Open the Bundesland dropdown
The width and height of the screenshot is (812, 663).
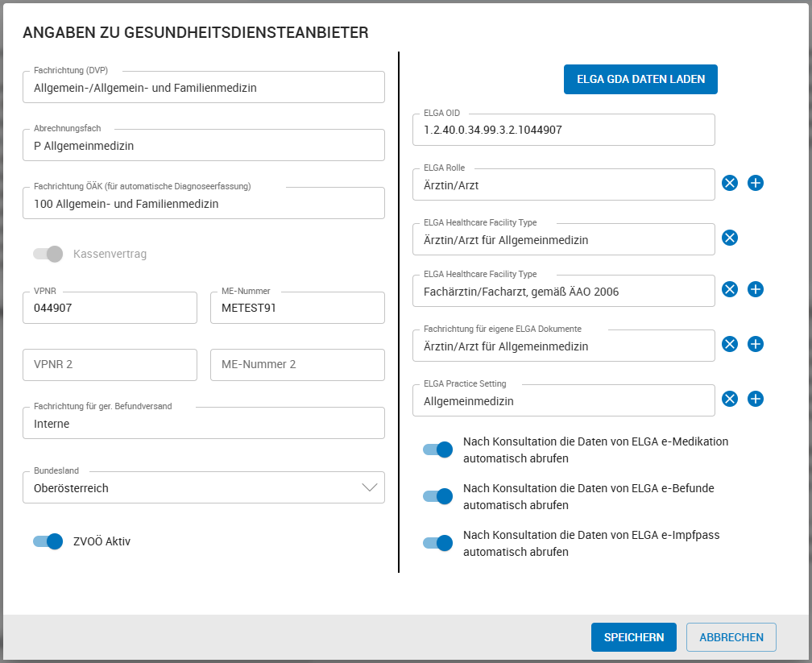pyautogui.click(x=370, y=487)
